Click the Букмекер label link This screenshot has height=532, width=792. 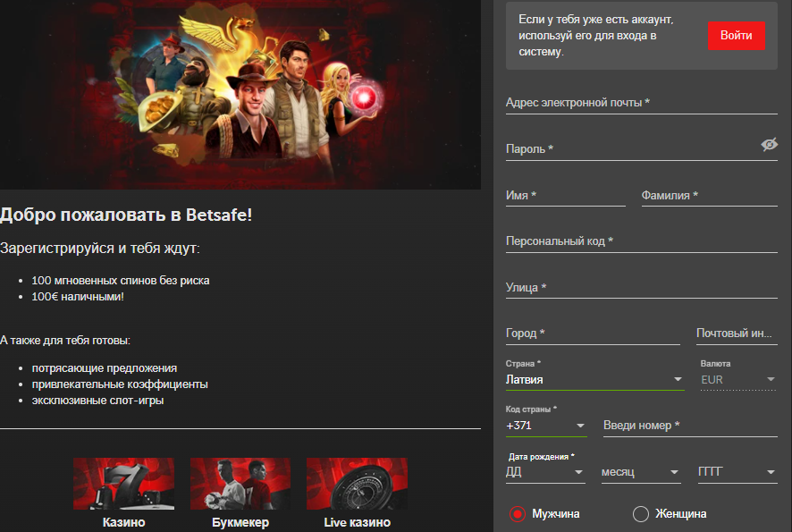click(240, 522)
